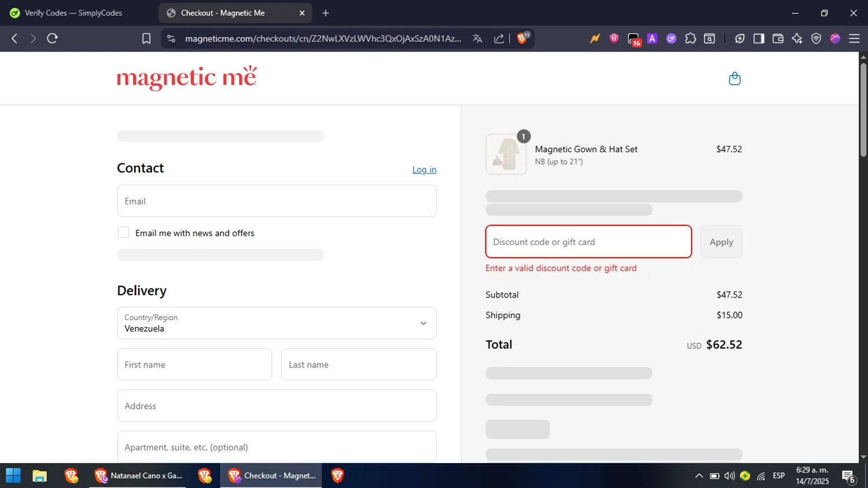Viewport: 868px width, 488px height.
Task: Expand the Country/Region dropdown
Action: (x=277, y=323)
